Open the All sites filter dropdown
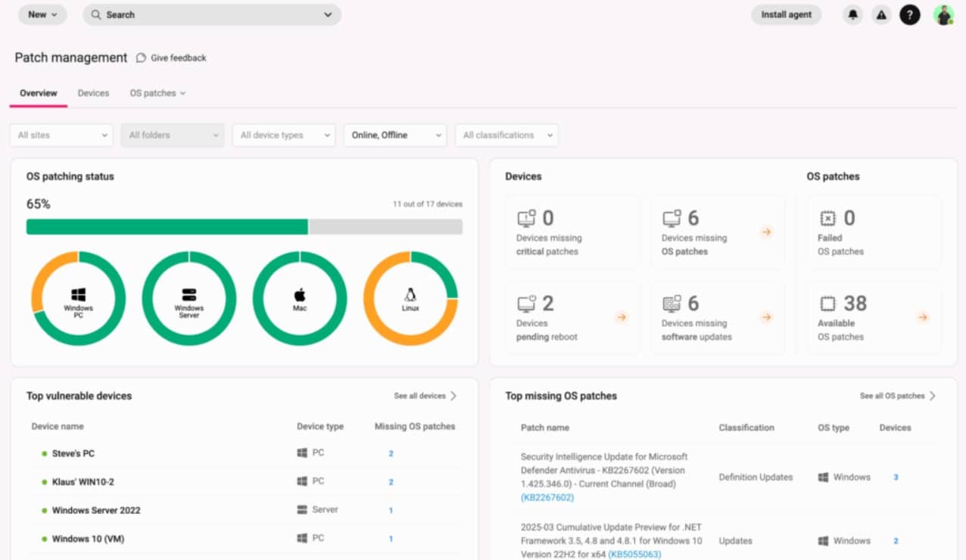This screenshot has height=560, width=966. 61,135
